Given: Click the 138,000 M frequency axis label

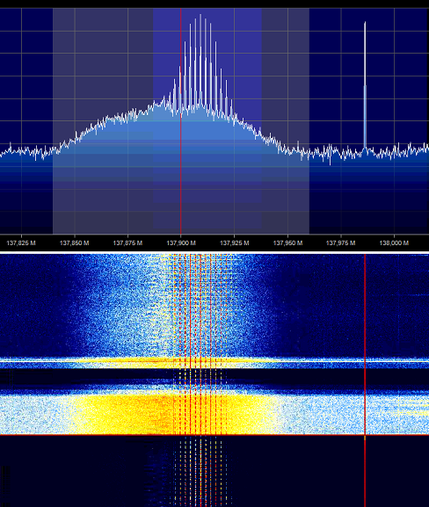Looking at the screenshot, I should click(x=394, y=243).
